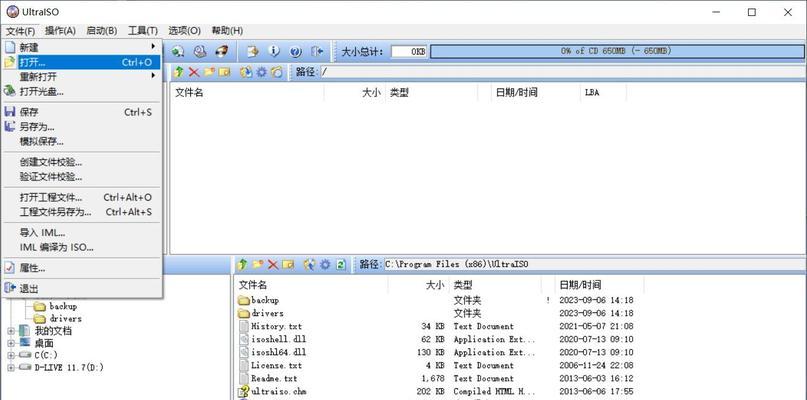Click the new folder icon in lower pane toolbar

(x=257, y=265)
